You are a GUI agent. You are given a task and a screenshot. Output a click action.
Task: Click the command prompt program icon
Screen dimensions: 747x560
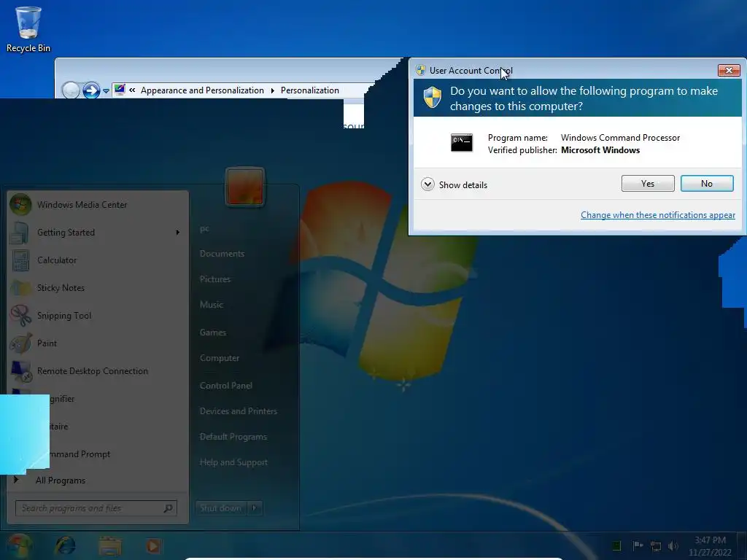click(x=462, y=142)
